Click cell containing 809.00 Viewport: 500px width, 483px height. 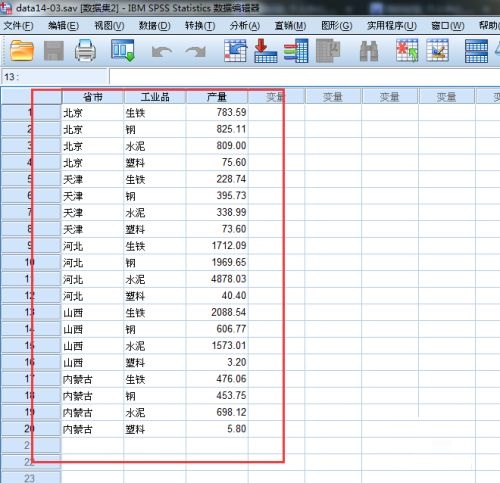point(217,146)
